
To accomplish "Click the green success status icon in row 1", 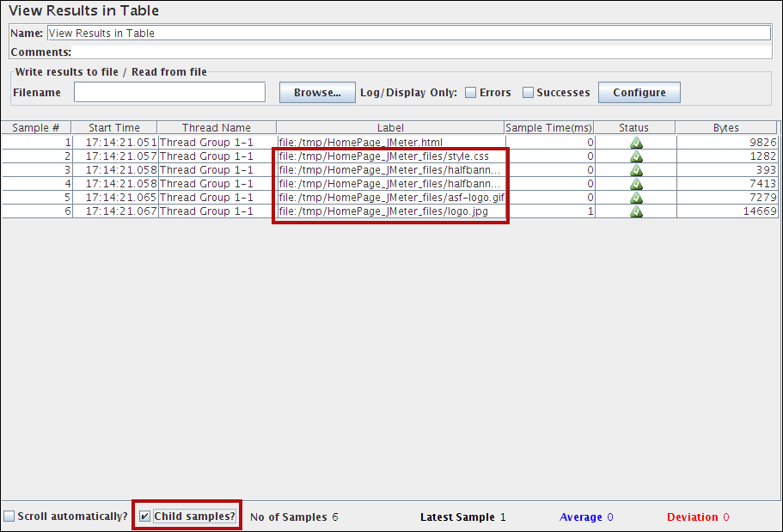I will coord(636,143).
